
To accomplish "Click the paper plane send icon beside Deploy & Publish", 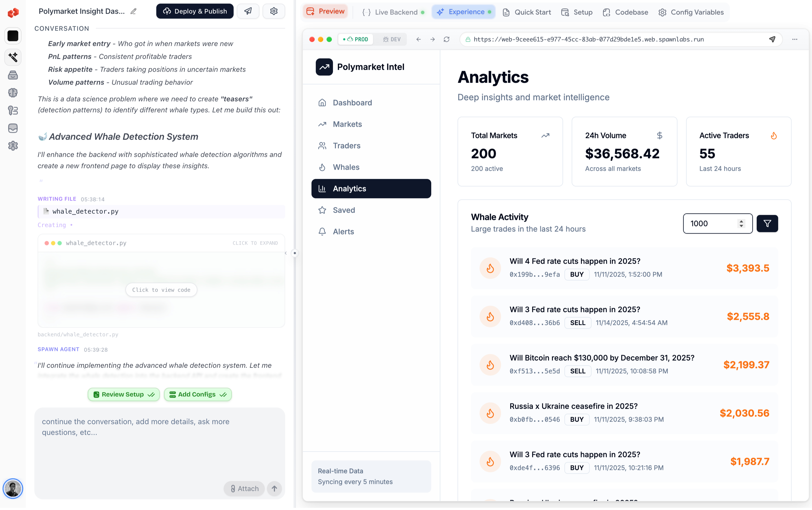I will pos(248,11).
